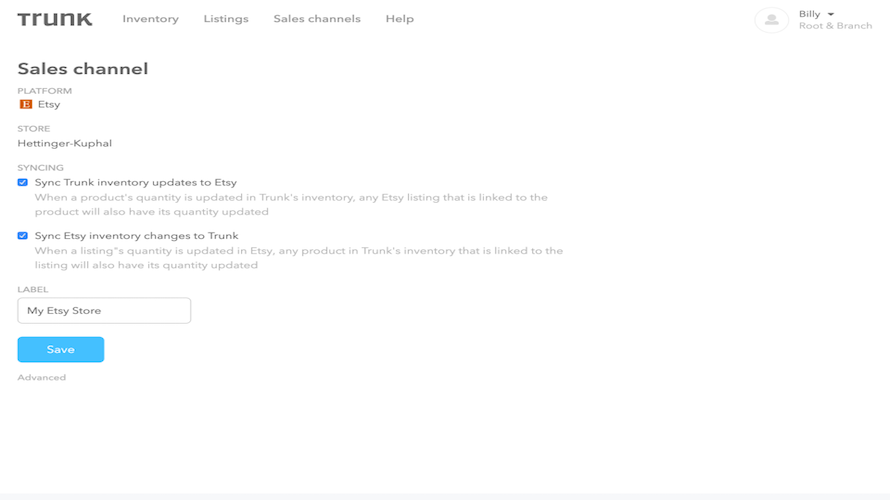
Task: Click the Trunk logo
Action: (54, 19)
